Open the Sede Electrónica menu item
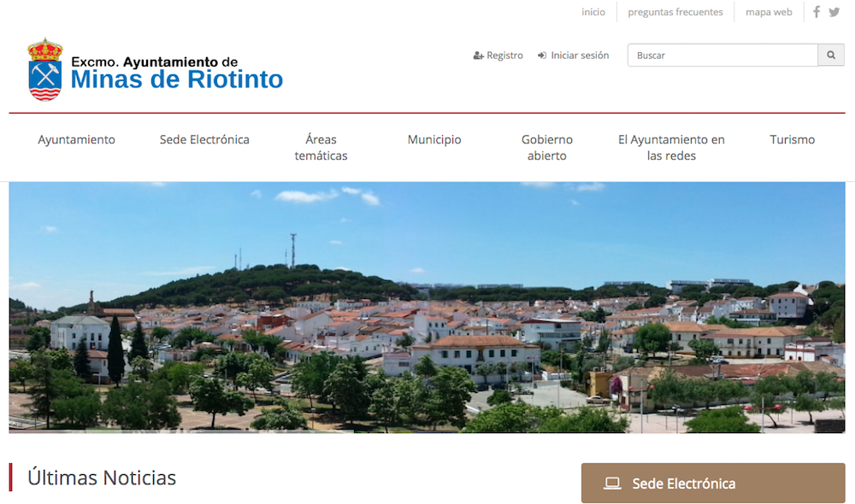Screen dimensions: 855x504 [x=204, y=139]
